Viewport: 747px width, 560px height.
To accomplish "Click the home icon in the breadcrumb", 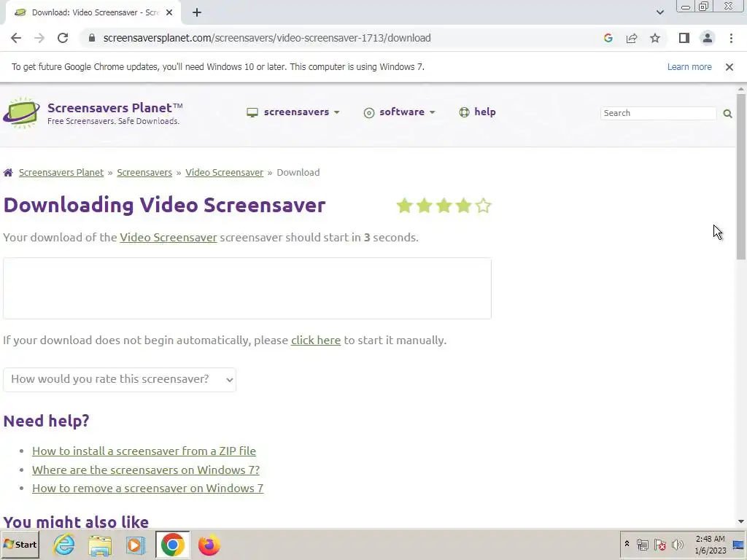I will click(8, 172).
